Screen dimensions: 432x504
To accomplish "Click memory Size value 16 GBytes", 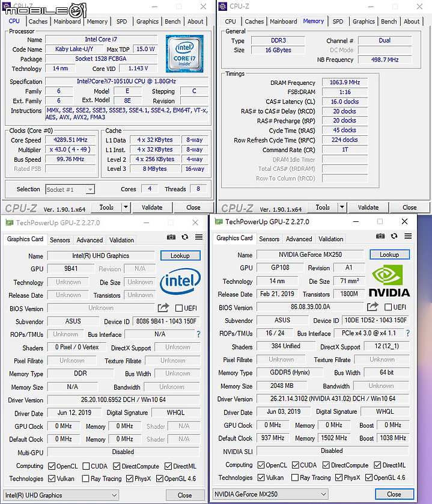I will [278, 50].
